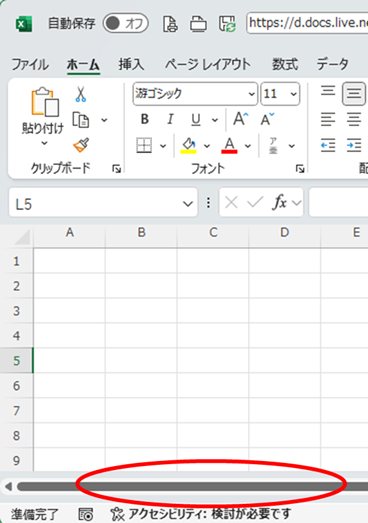Select row 5 header
The height and width of the screenshot is (523, 368).
(x=16, y=361)
